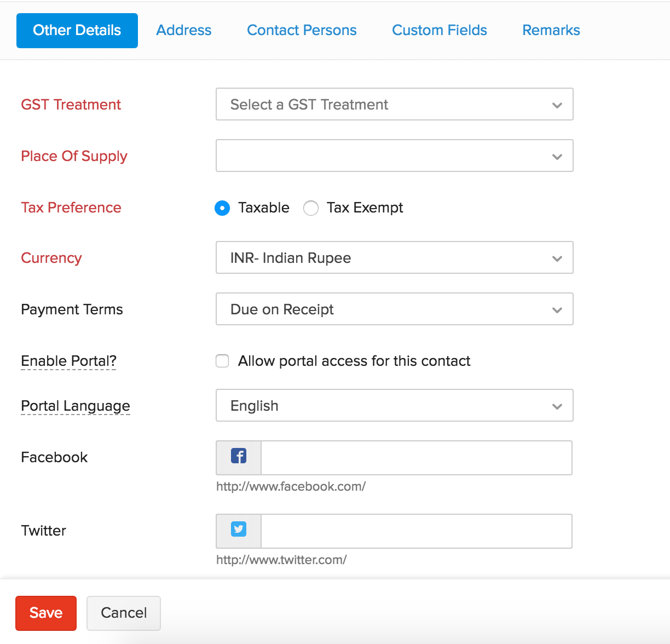Open the Currency dropdown showing INR
The image size is (670, 644).
coord(394,257)
